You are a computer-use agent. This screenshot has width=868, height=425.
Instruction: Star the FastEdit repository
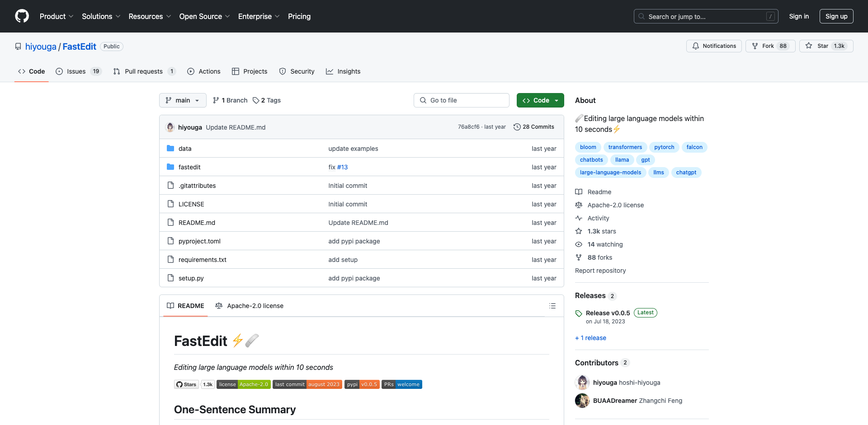(826, 46)
